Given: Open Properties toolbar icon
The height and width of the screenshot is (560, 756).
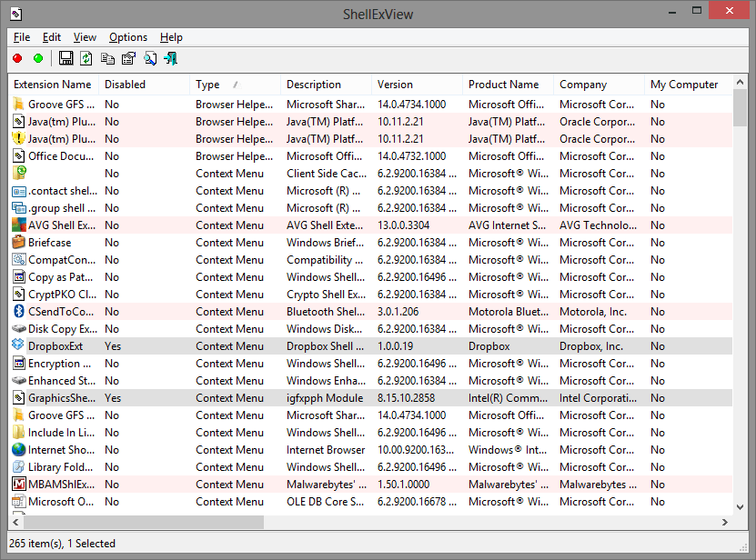Looking at the screenshot, I should click(128, 58).
